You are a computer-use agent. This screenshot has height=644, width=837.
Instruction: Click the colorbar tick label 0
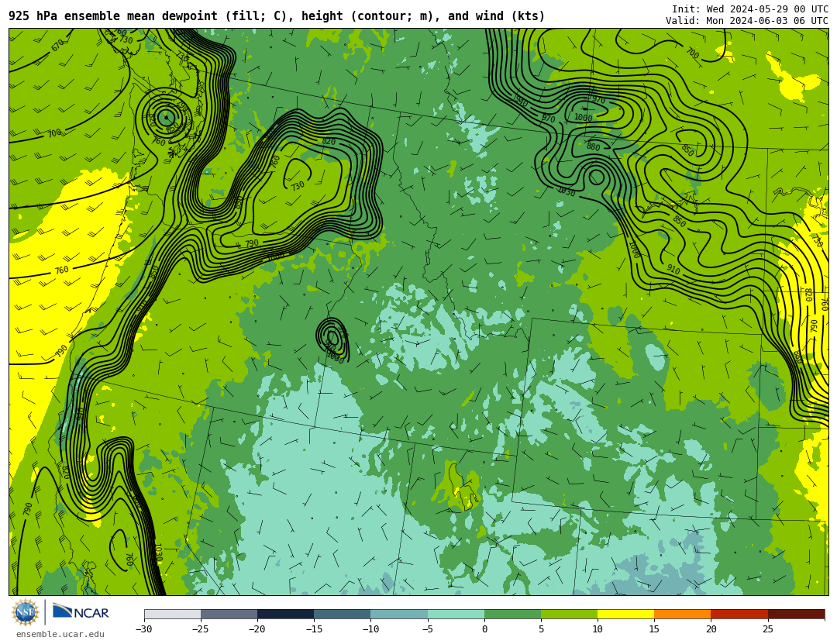coord(484,629)
